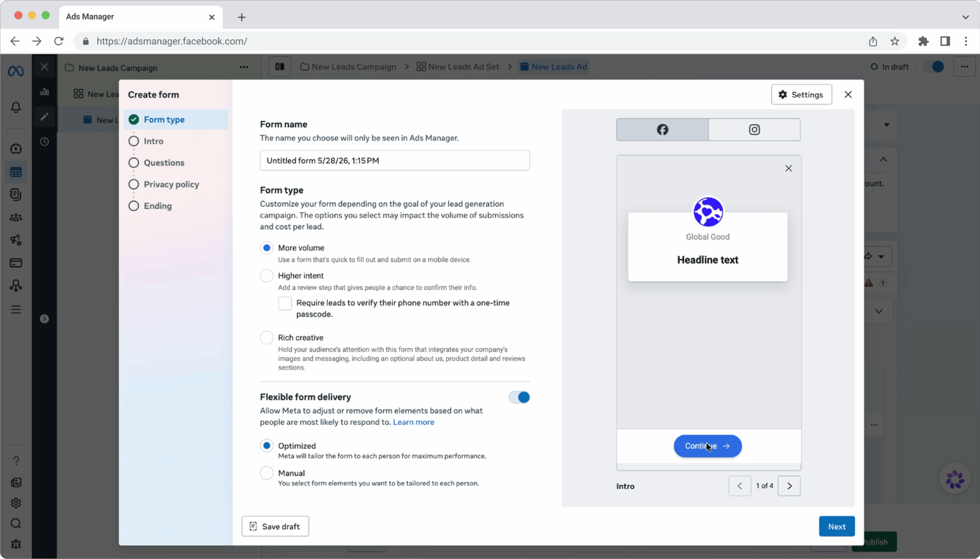
Task: Switch preview to Instagram icon tab
Action: tap(754, 130)
